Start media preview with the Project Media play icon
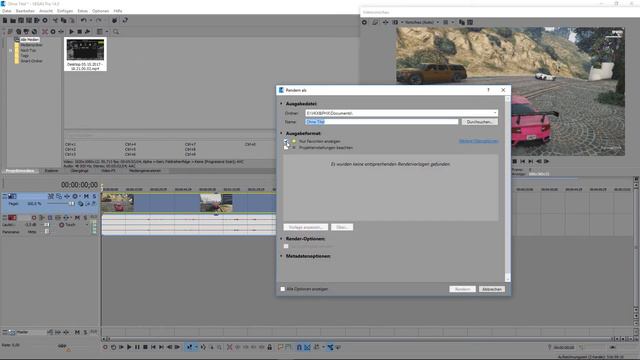640x360 pixels. click(71, 31)
